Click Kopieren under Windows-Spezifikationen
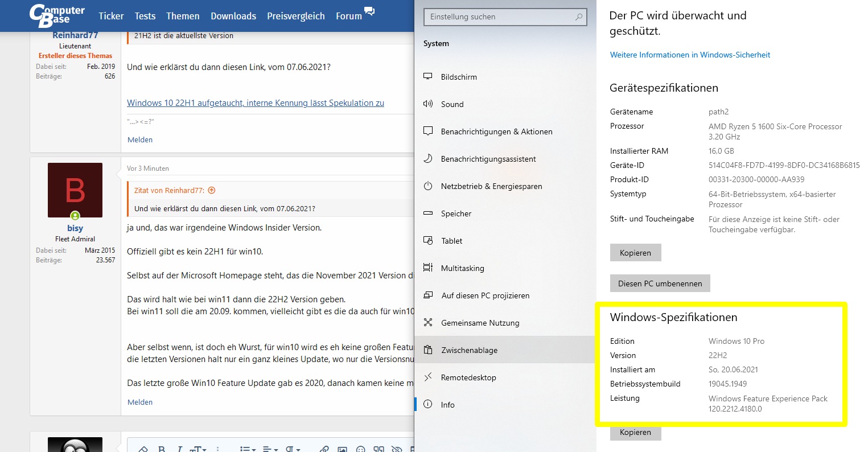This screenshot has width=868, height=452. point(635,432)
